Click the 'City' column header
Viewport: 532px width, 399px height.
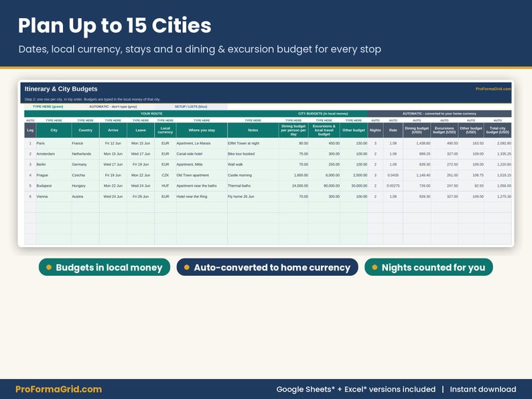pyautogui.click(x=54, y=130)
